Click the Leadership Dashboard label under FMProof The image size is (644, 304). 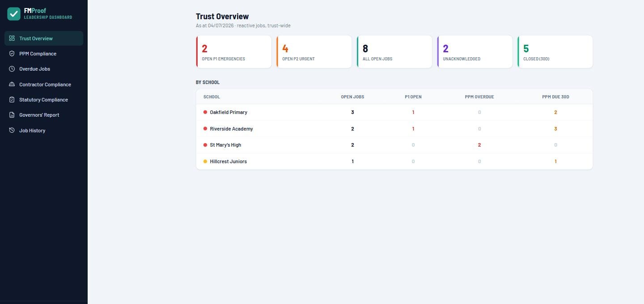[x=48, y=17]
